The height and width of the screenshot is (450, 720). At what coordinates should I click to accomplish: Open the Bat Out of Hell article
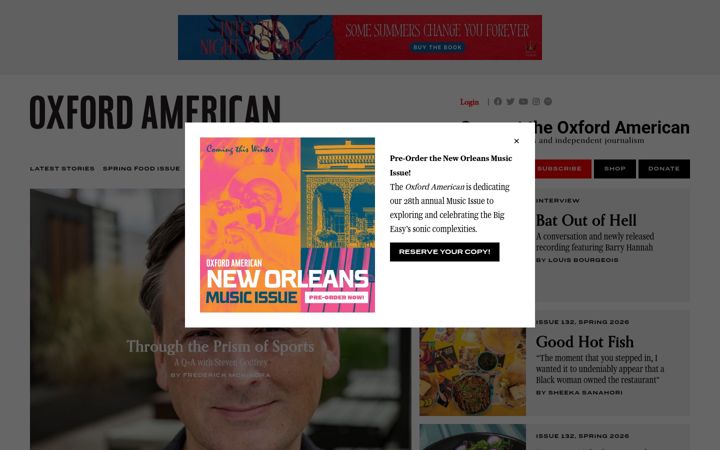coord(586,220)
